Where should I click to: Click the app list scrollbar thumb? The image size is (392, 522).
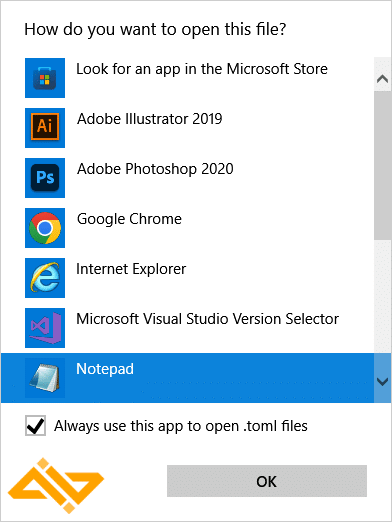(382, 165)
